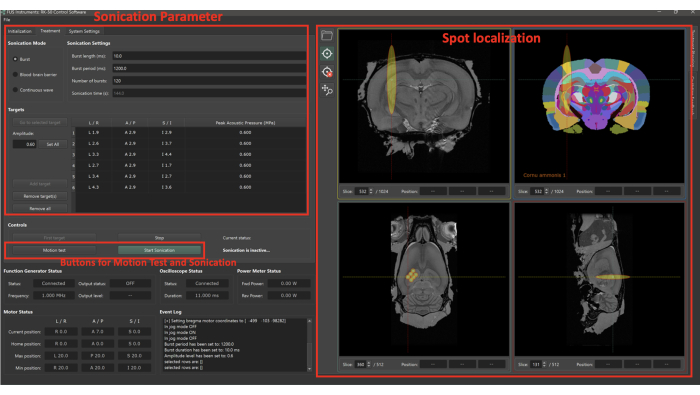The width and height of the screenshot is (700, 395).
Task: Click the Stop control button
Action: (x=159, y=238)
